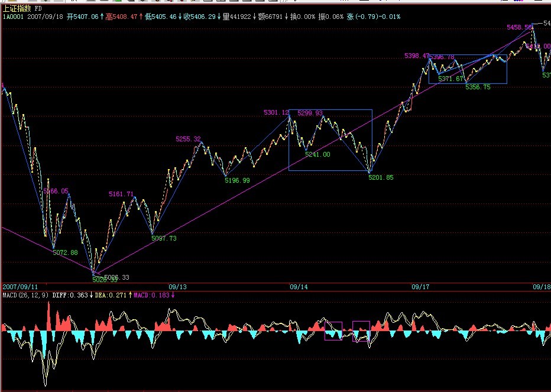The image size is (551, 392).
Task: Select the 1A0001 stock code label
Action: pyautogui.click(x=13, y=17)
